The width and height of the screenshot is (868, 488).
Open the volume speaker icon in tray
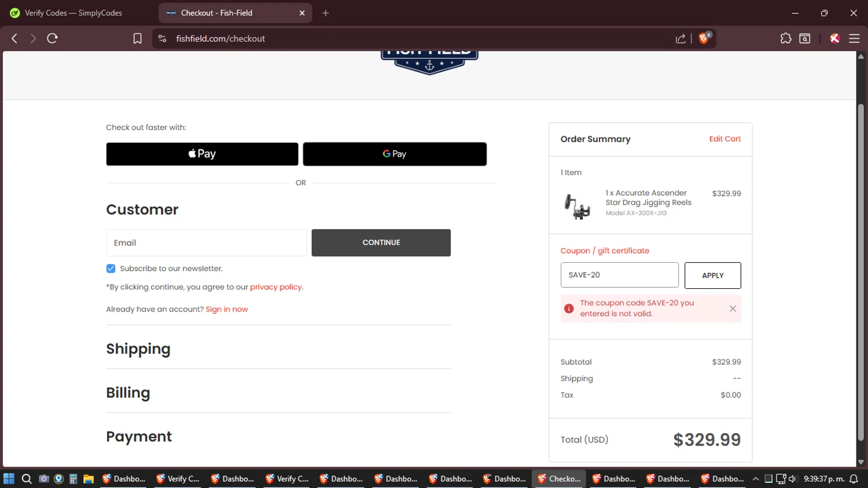[x=792, y=479]
